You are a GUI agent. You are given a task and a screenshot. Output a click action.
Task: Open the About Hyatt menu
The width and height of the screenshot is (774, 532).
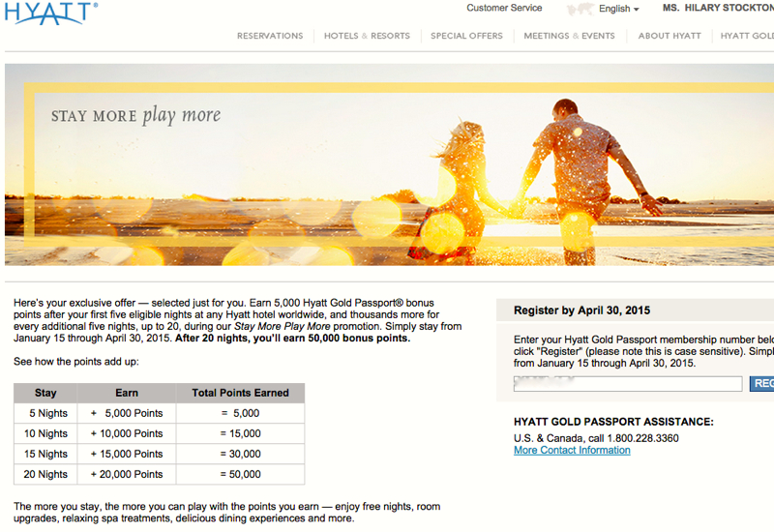[670, 36]
